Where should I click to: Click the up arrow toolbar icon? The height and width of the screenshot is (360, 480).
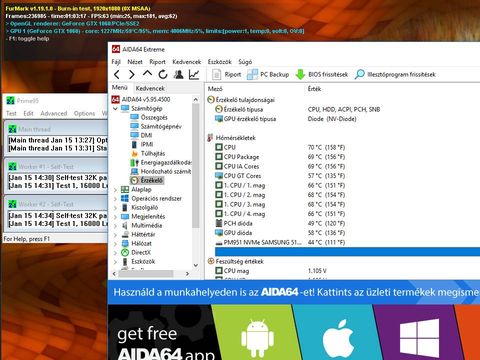[x=147, y=74]
